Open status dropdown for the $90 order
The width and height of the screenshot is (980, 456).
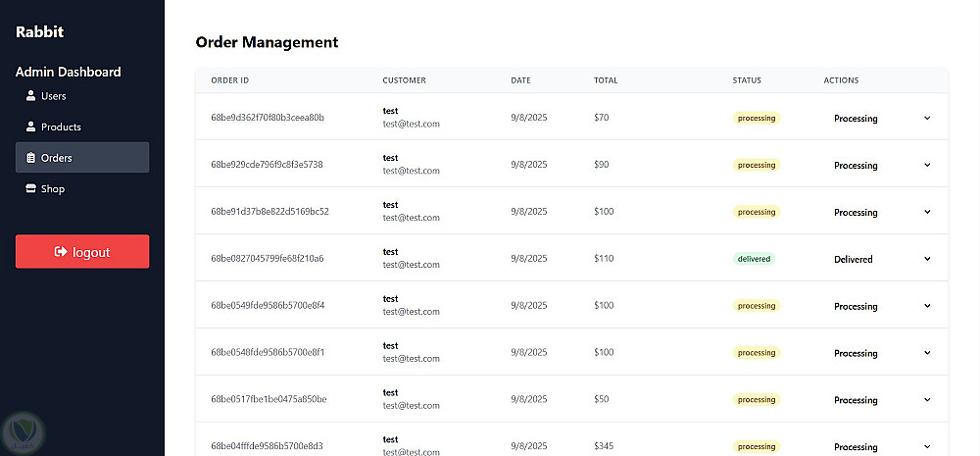(881, 166)
